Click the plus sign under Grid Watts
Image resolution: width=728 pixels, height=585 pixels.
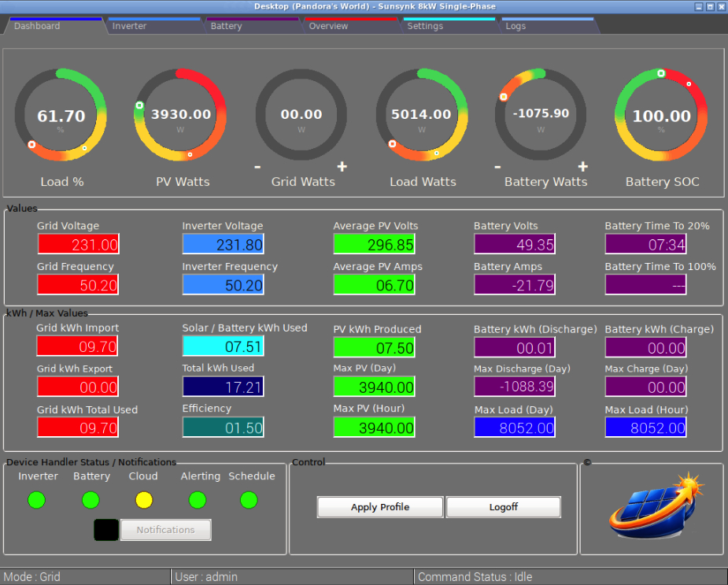[342, 166]
